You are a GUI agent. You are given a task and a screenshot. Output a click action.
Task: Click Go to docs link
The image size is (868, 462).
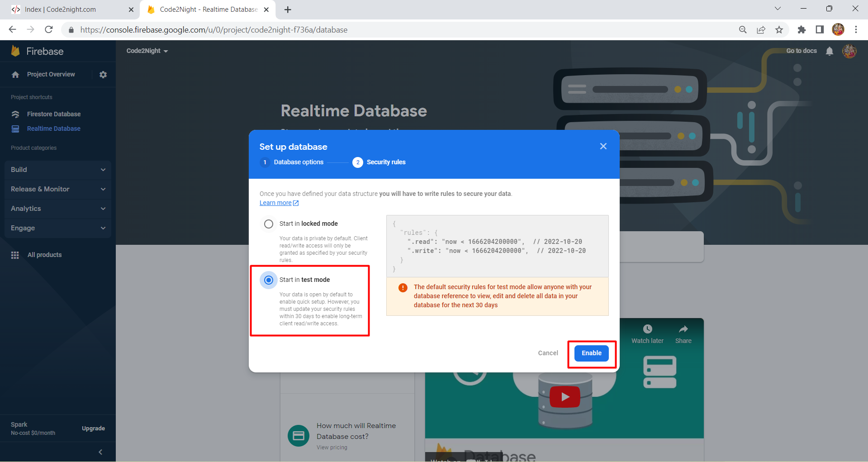802,51
